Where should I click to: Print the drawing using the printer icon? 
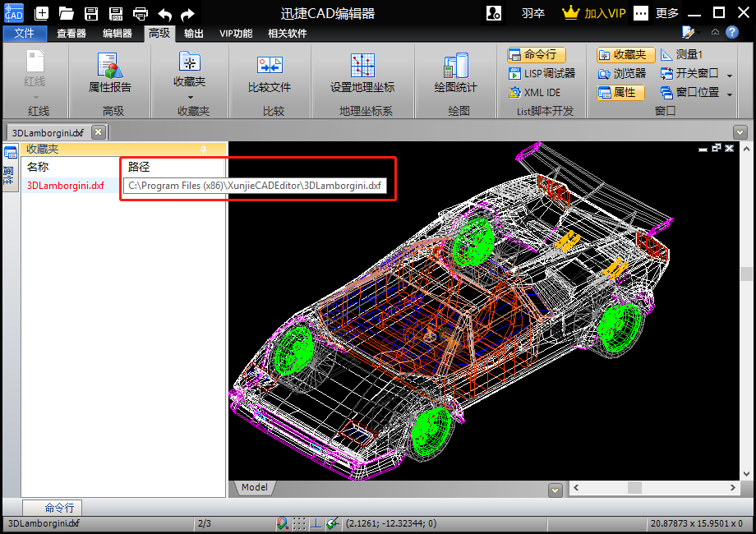coord(141,13)
